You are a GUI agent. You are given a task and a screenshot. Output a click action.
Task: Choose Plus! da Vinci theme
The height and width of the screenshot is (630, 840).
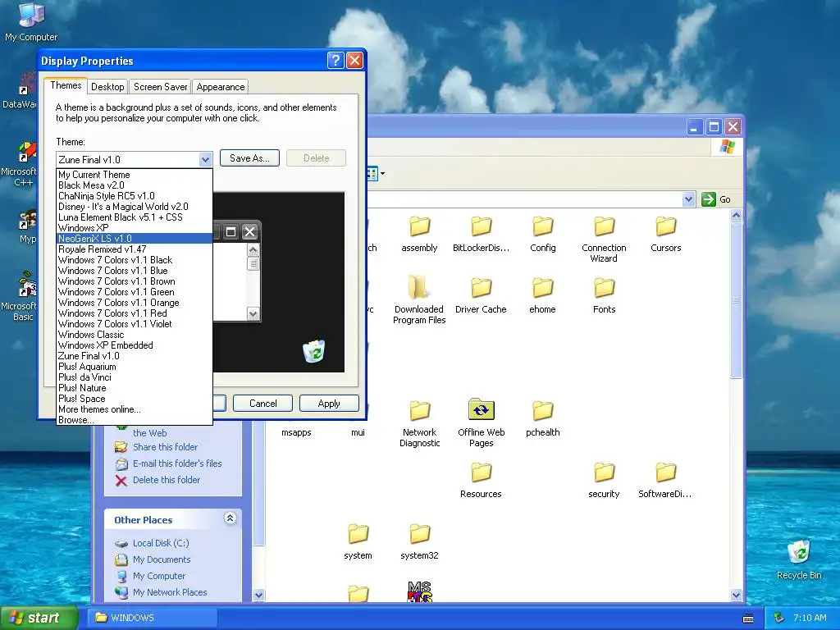135,377
